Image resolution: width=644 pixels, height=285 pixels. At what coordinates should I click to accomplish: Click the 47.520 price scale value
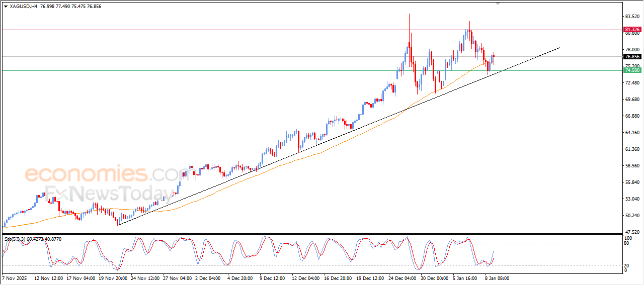[632, 232]
